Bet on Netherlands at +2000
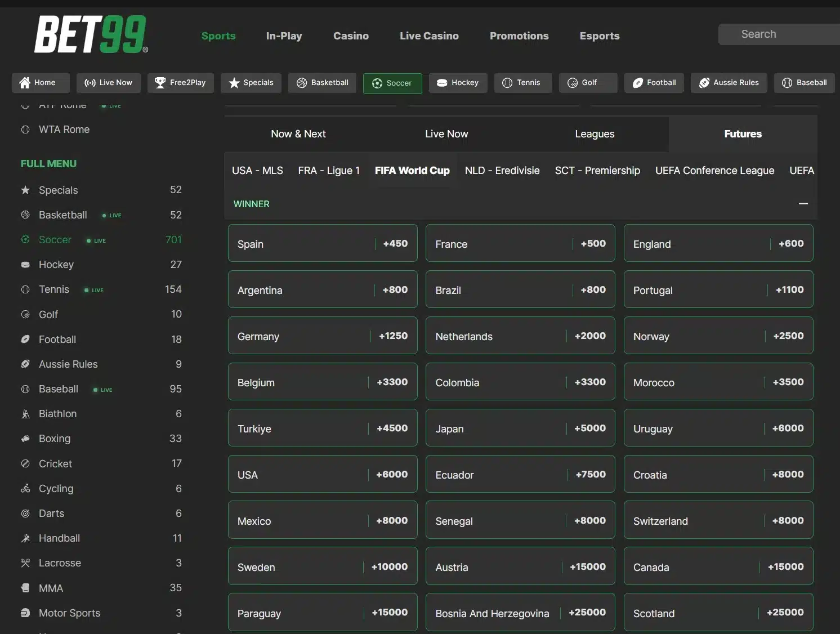The width and height of the screenshot is (840, 634). (520, 336)
